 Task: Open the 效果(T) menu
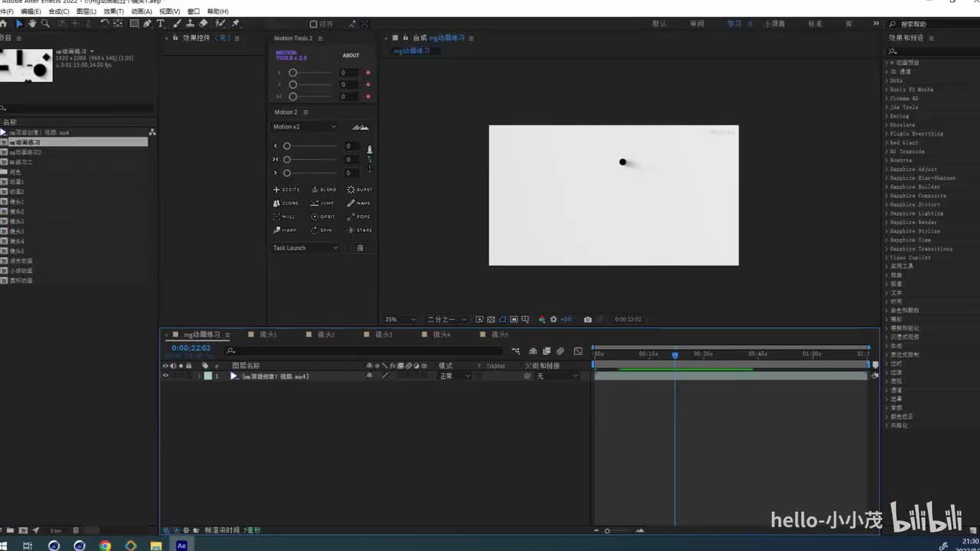point(113,11)
